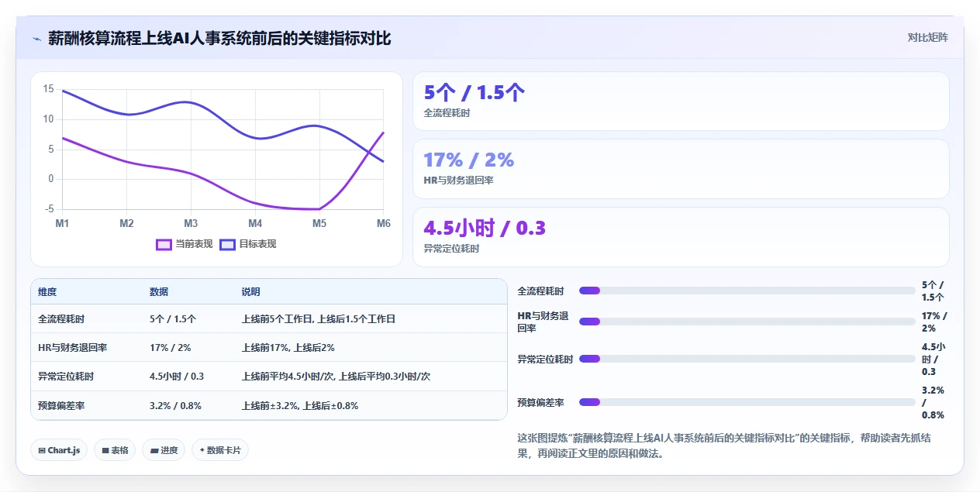Click the lightning icon beside the title
Image resolution: width=980 pixels, height=492 pixels.
coord(36,39)
